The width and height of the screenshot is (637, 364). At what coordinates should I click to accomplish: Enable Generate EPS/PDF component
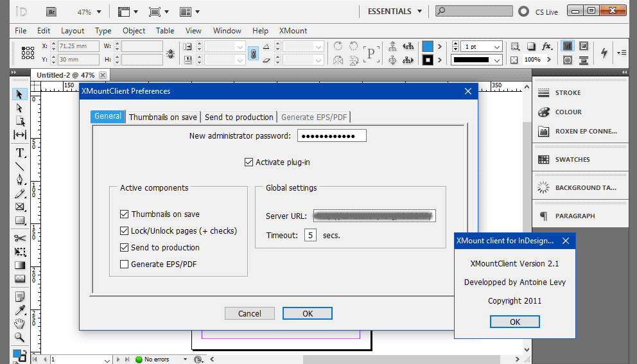125,264
